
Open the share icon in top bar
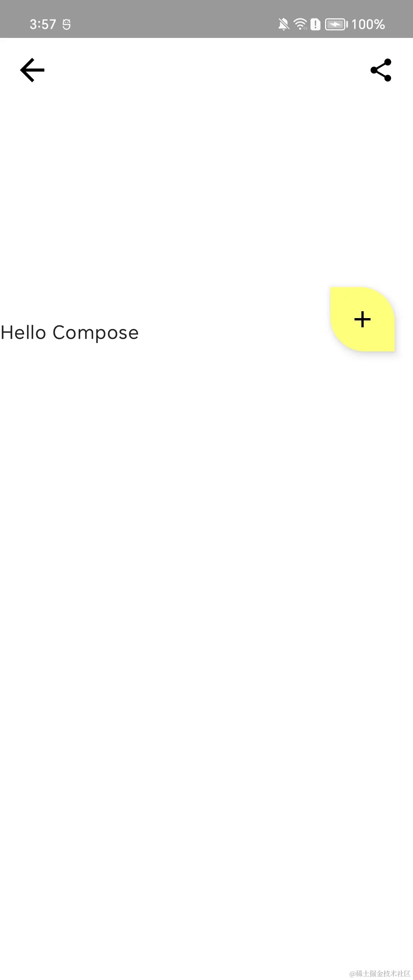coord(381,70)
